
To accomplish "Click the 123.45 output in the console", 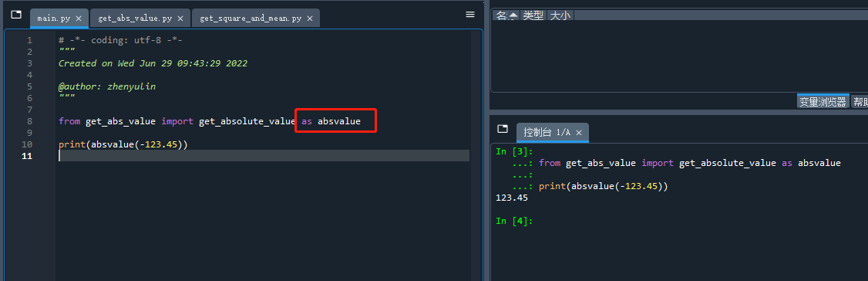I will (x=512, y=198).
